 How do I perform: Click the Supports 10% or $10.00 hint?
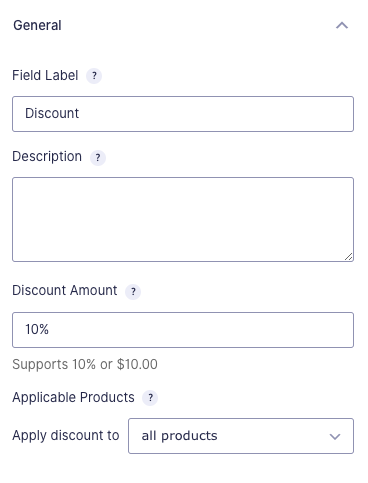tap(85, 364)
